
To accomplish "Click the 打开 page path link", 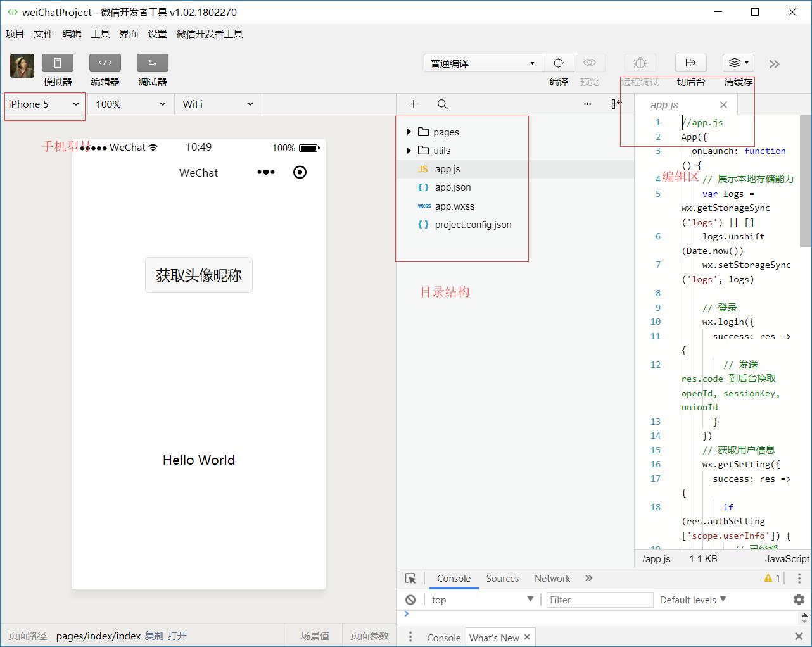I will click(177, 636).
